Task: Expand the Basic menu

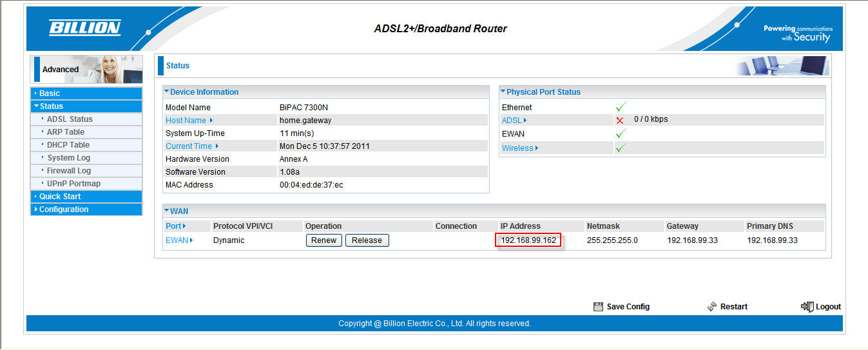Action: [86, 93]
